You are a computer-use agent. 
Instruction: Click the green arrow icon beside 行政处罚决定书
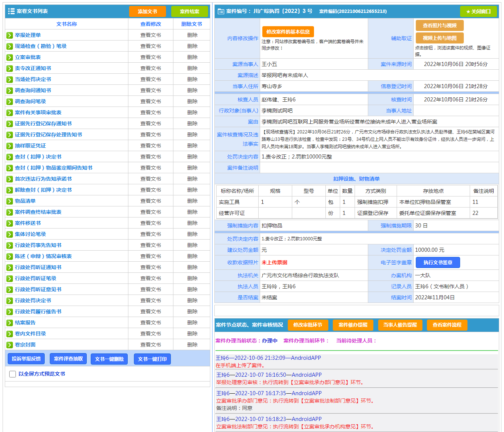pyautogui.click(x=10, y=301)
